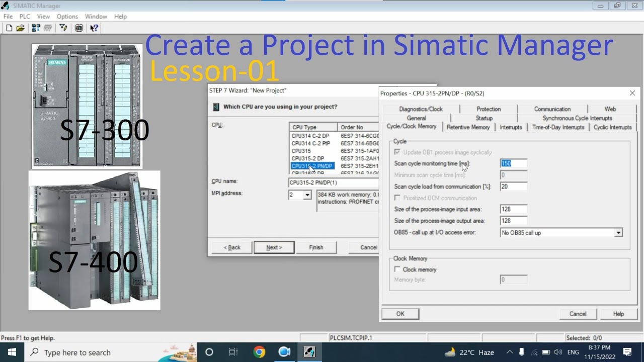This screenshot has height=362, width=644.
Task: Close the CPU Properties dialog
Action: point(632,93)
